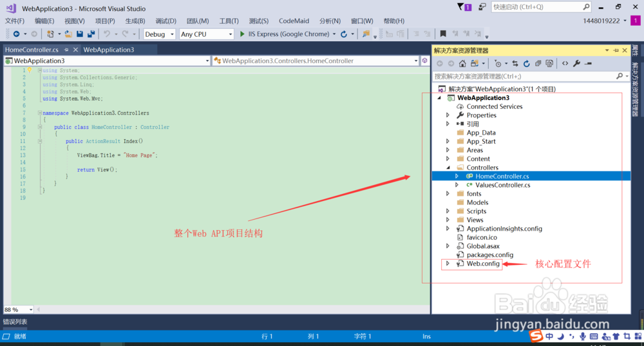The image size is (644, 346).
Task: Open the 调试(D) menu
Action: tap(166, 21)
